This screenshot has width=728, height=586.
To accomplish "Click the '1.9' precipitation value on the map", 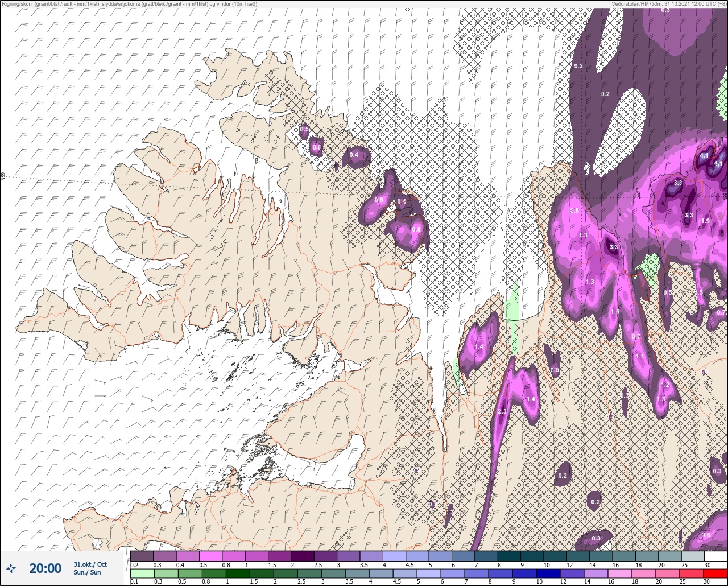I will [705, 221].
